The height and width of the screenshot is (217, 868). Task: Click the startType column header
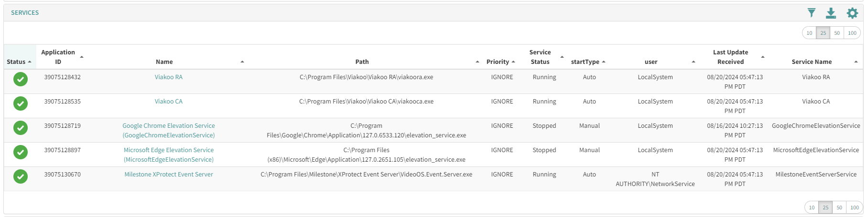(x=585, y=62)
